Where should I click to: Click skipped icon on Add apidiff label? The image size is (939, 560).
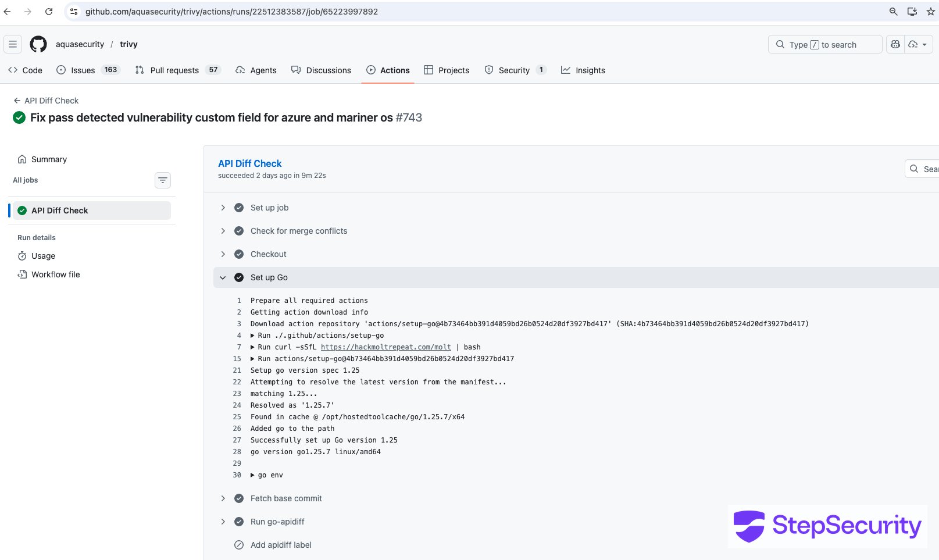[239, 545]
